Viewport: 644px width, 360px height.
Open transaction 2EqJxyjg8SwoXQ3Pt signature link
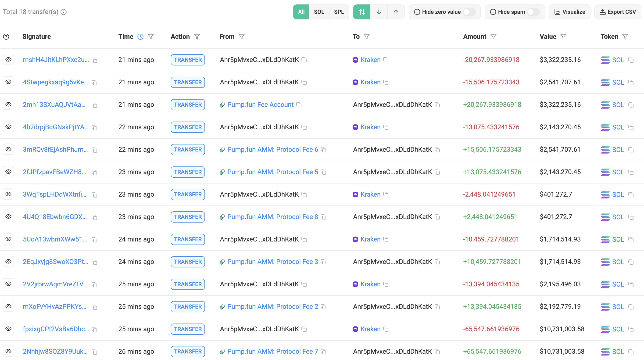coord(56,262)
